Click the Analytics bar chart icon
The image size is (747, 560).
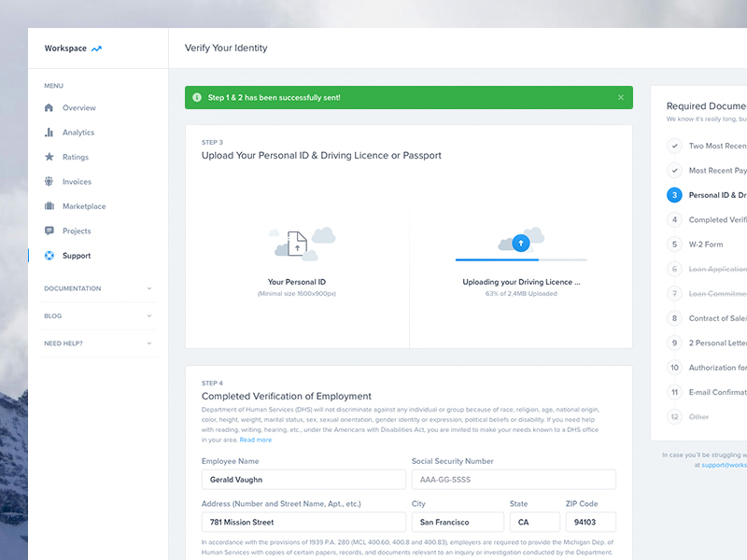tap(49, 133)
